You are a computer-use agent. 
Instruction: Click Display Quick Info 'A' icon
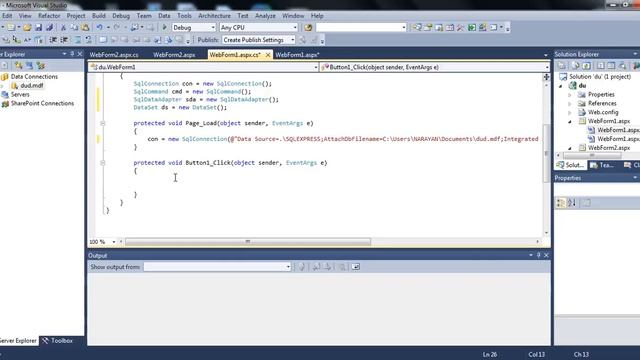(27, 40)
